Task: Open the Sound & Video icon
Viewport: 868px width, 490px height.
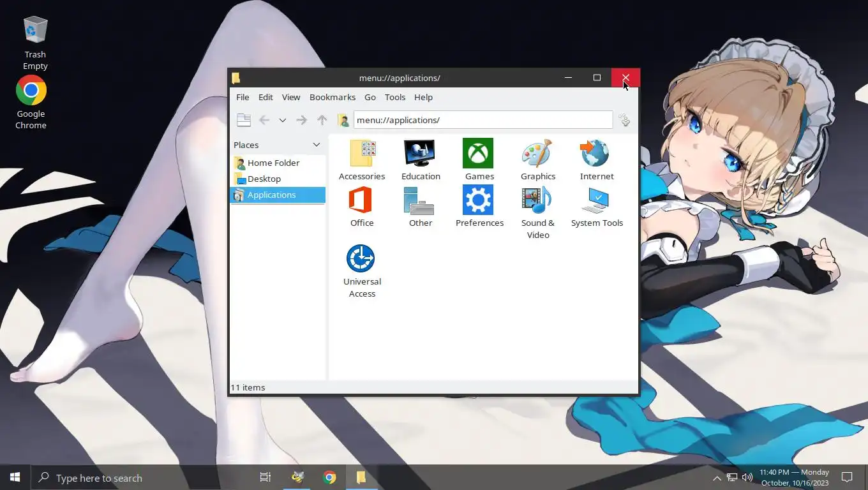Action: click(537, 200)
